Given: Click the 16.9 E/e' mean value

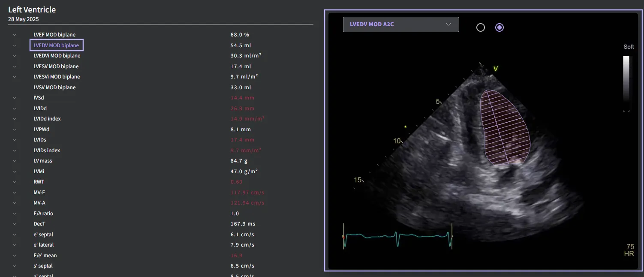Looking at the screenshot, I should pos(236,256).
